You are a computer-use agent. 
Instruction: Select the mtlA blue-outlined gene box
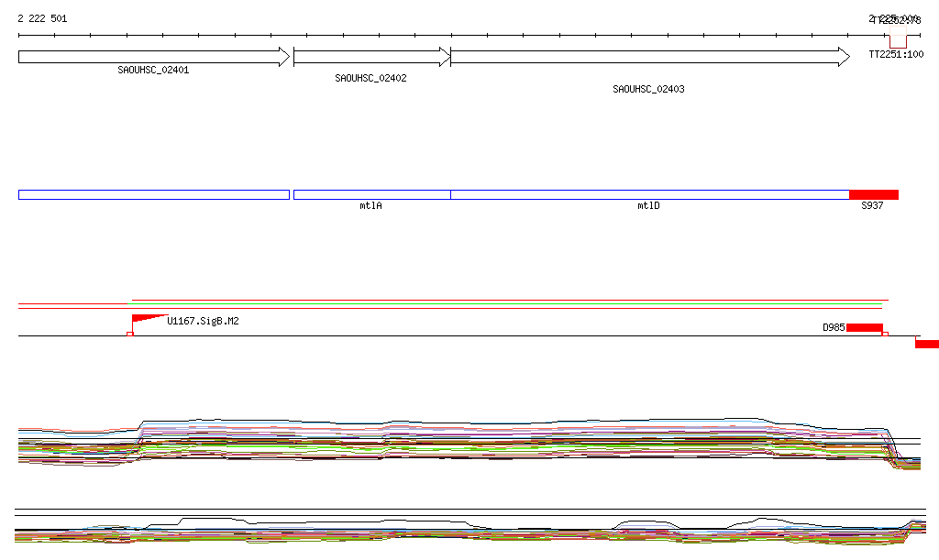pyautogui.click(x=371, y=194)
